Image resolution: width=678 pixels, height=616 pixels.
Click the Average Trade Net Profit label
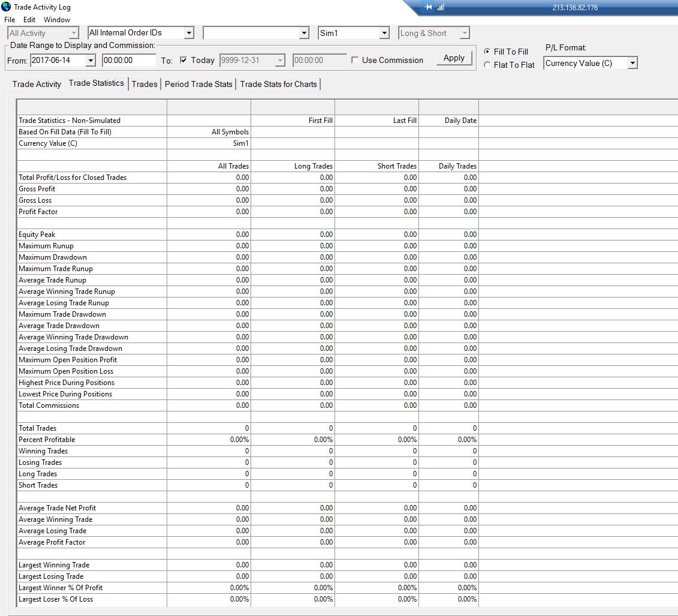pos(57,508)
